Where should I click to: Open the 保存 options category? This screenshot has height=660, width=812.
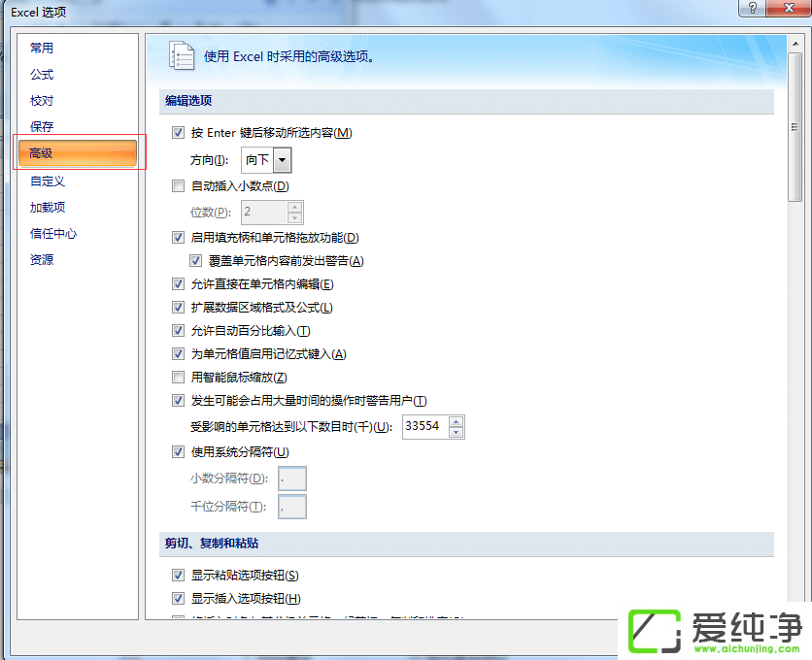[42, 127]
